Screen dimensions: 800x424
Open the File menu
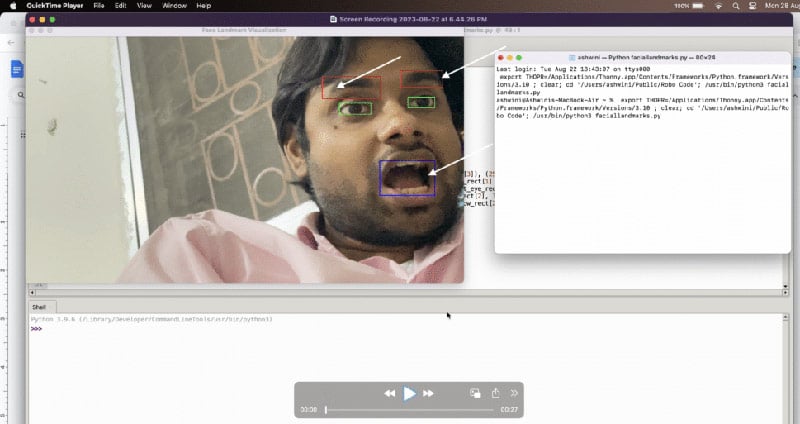pos(99,6)
